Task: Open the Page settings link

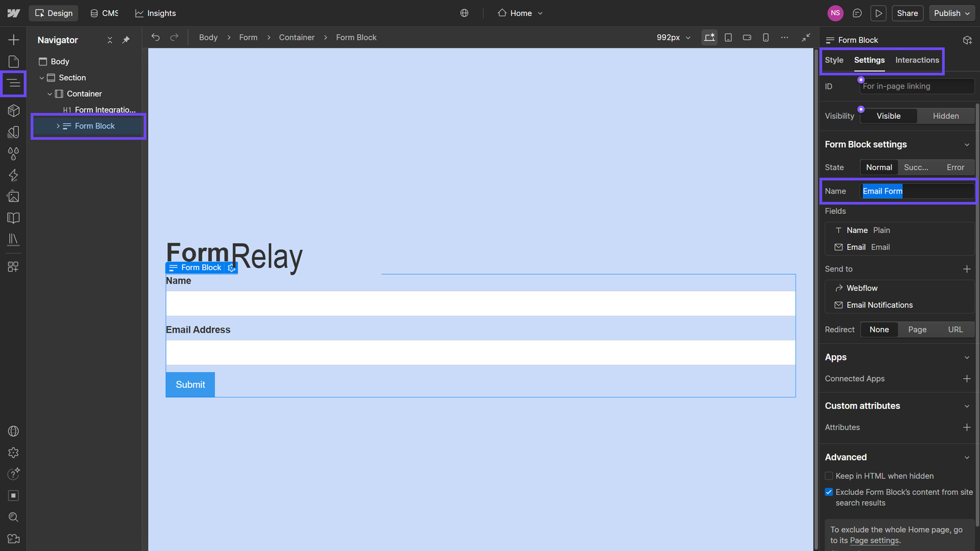Action: coord(875,541)
